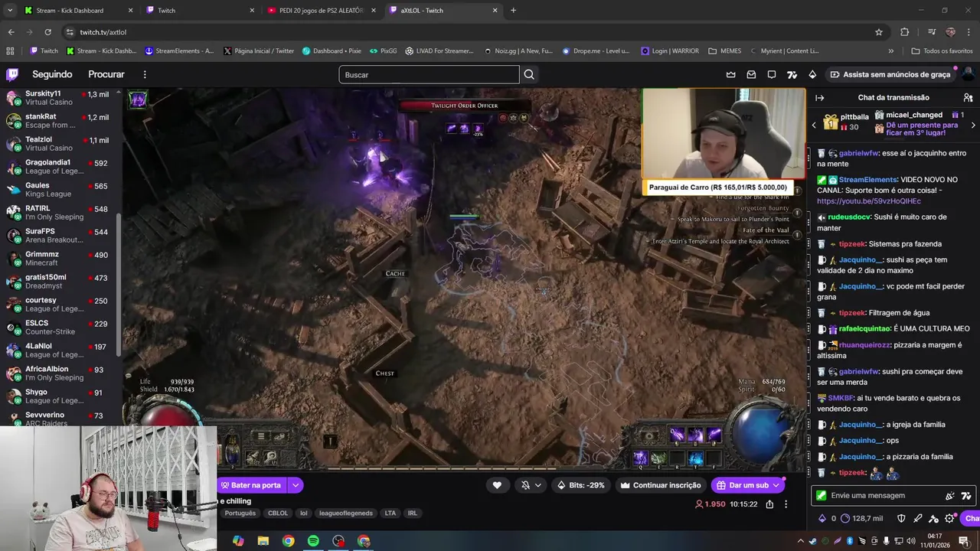Show previous gift leaderboard arrow
The height and width of the screenshot is (551, 980).
(815, 125)
